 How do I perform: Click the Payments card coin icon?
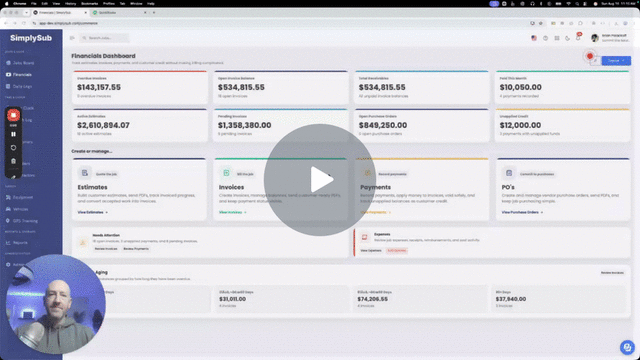(x=367, y=173)
